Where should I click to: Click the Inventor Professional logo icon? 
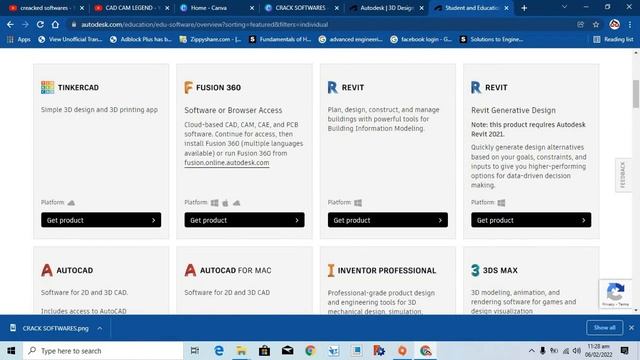point(331,270)
